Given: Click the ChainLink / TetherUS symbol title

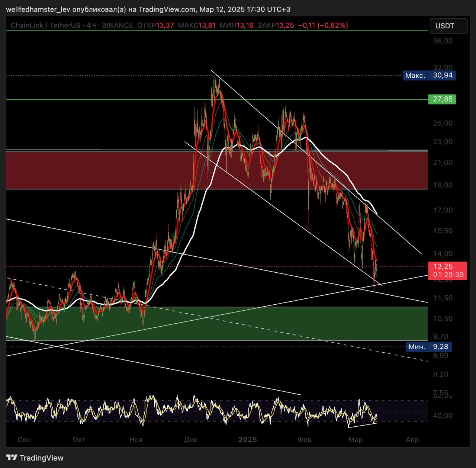Looking at the screenshot, I should (x=45, y=25).
